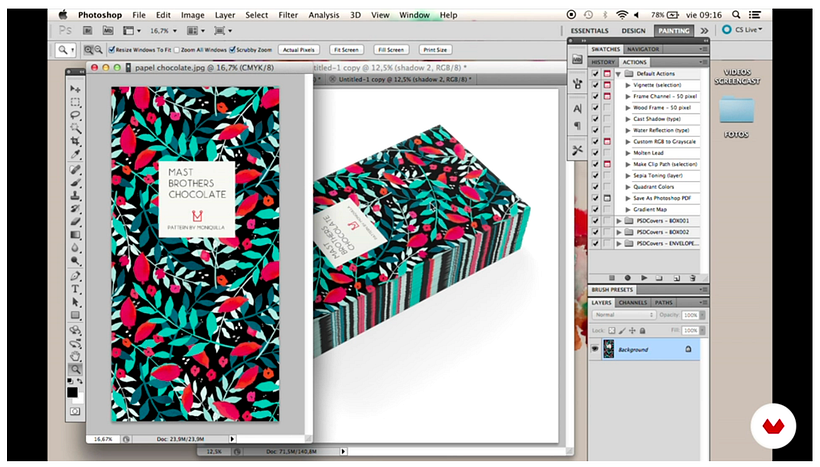Expand PSDCovers - BOX001 action set
This screenshot has width=820, height=467.
pos(619,221)
